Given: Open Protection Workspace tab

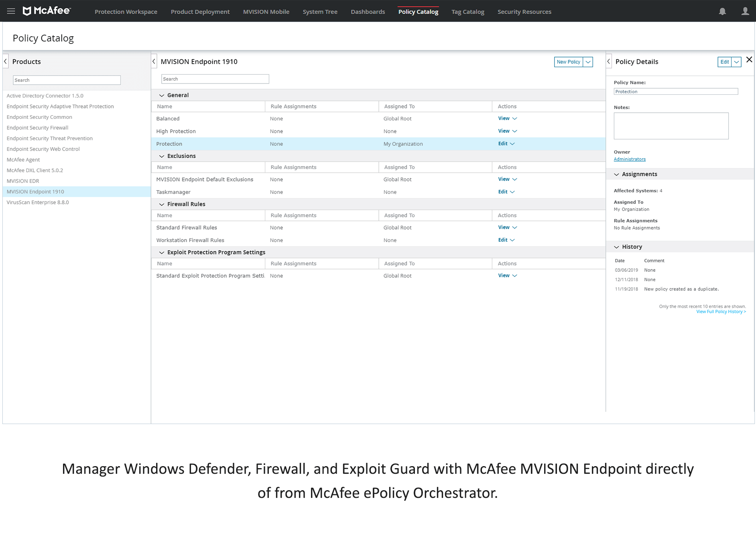Looking at the screenshot, I should (x=126, y=12).
